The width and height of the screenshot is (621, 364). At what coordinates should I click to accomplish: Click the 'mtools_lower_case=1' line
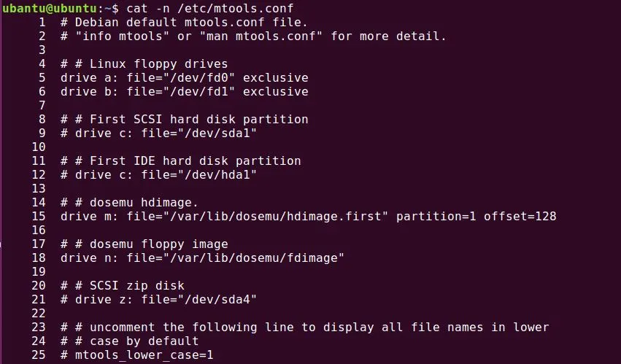(144, 355)
